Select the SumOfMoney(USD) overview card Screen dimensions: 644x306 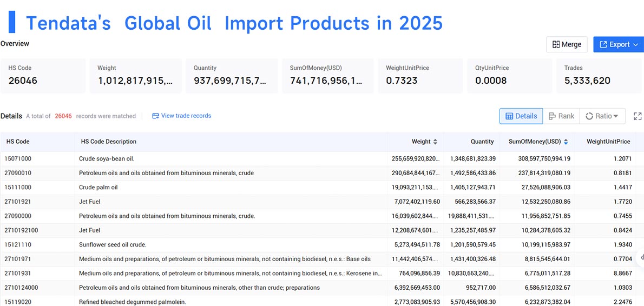(x=328, y=76)
